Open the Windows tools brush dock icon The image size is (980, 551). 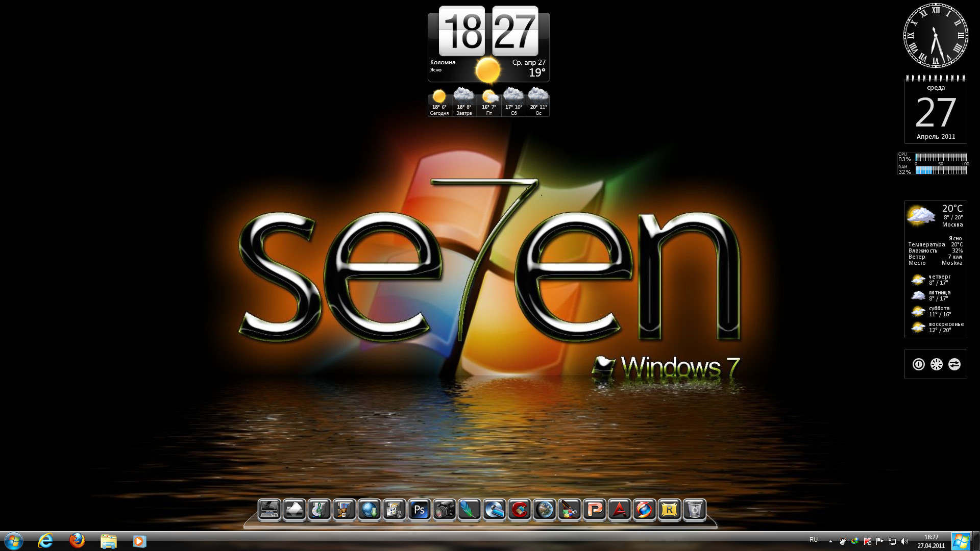[x=569, y=510]
